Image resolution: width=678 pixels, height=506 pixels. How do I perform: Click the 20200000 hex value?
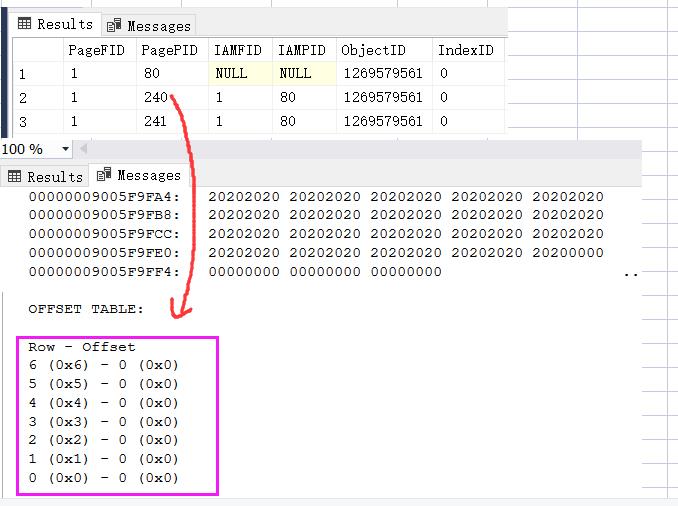[568, 253]
